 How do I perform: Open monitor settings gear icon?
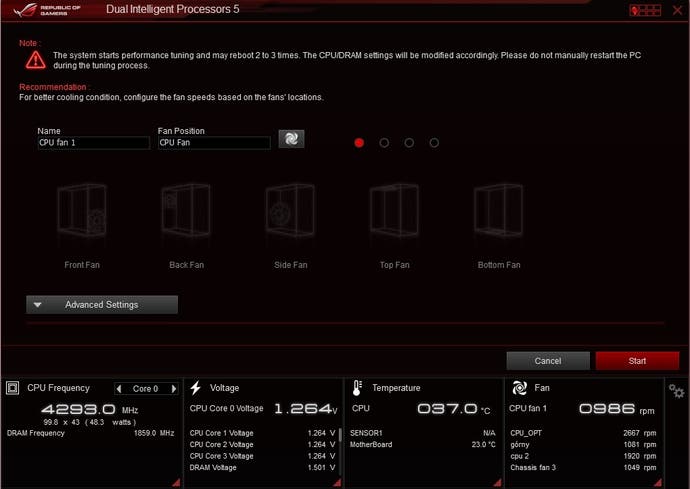tap(676, 391)
